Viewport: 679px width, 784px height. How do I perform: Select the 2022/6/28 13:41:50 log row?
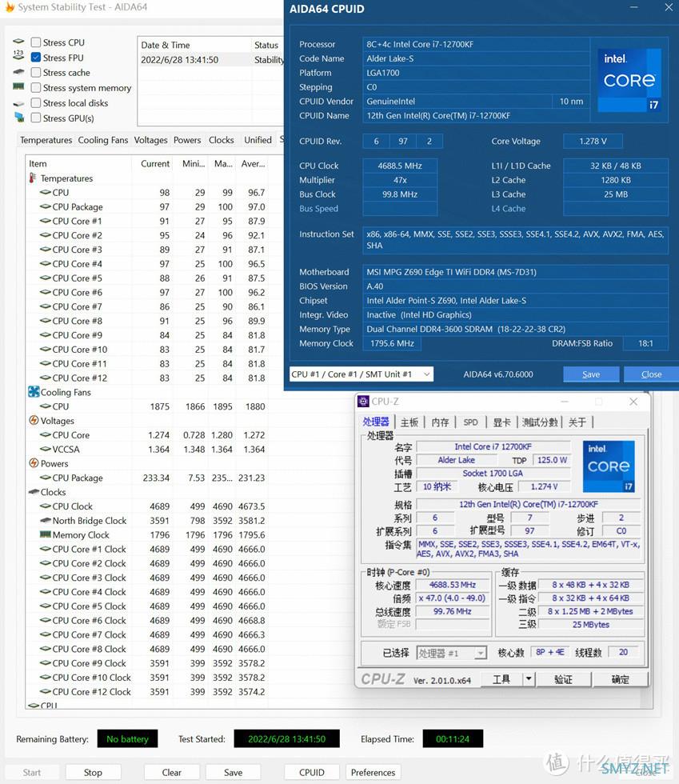click(211, 59)
